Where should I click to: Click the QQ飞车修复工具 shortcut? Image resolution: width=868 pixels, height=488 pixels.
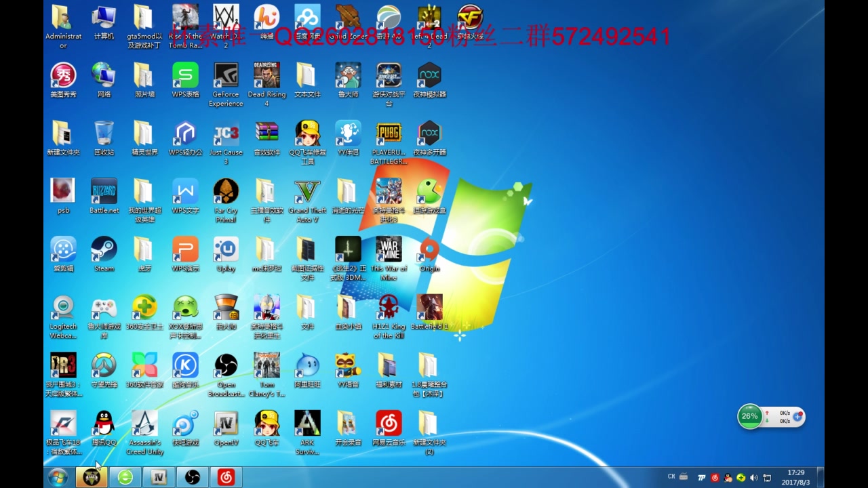pos(307,143)
